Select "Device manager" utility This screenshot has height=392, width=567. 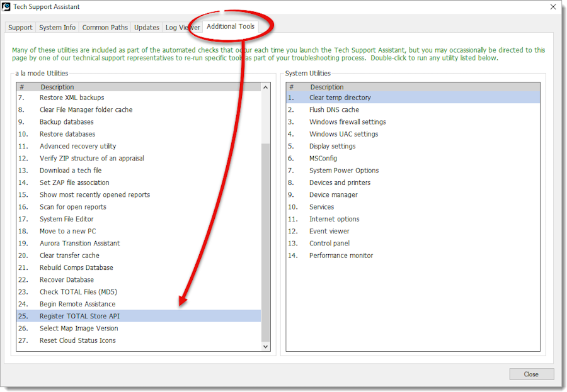coord(413,194)
